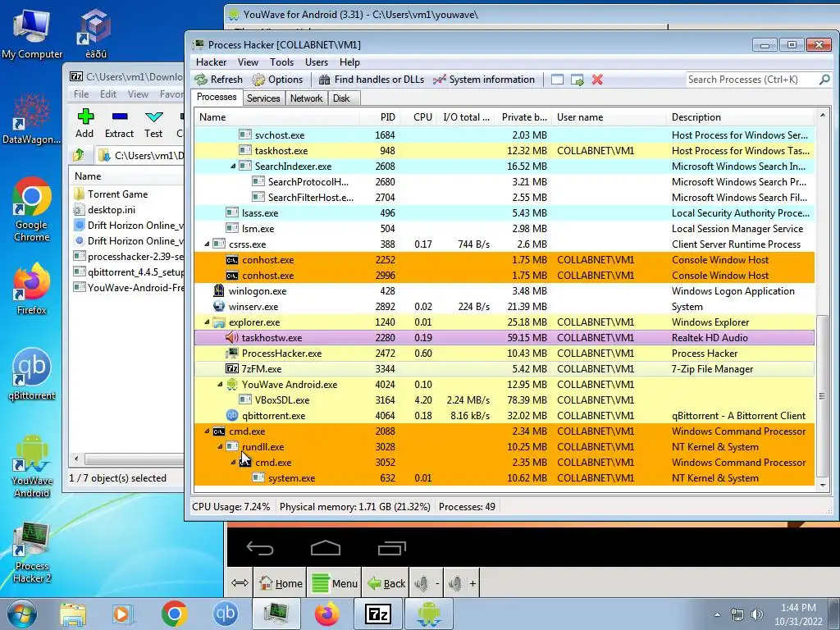Select the ProcessHacker.exe process row
840x630 pixels.
point(504,354)
